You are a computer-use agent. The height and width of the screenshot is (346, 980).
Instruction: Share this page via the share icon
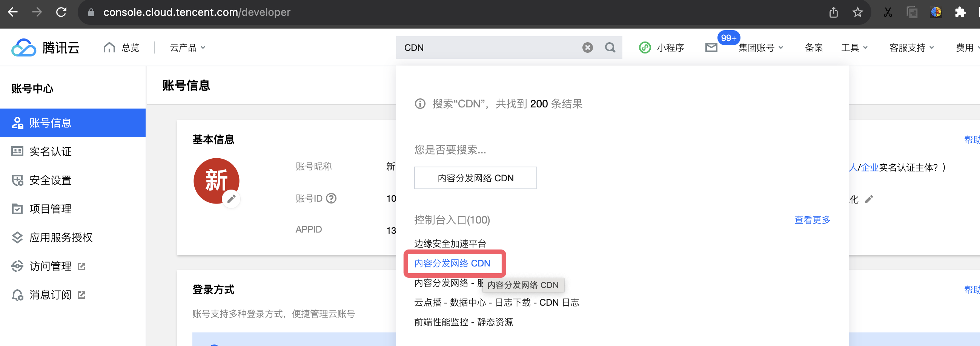(834, 12)
